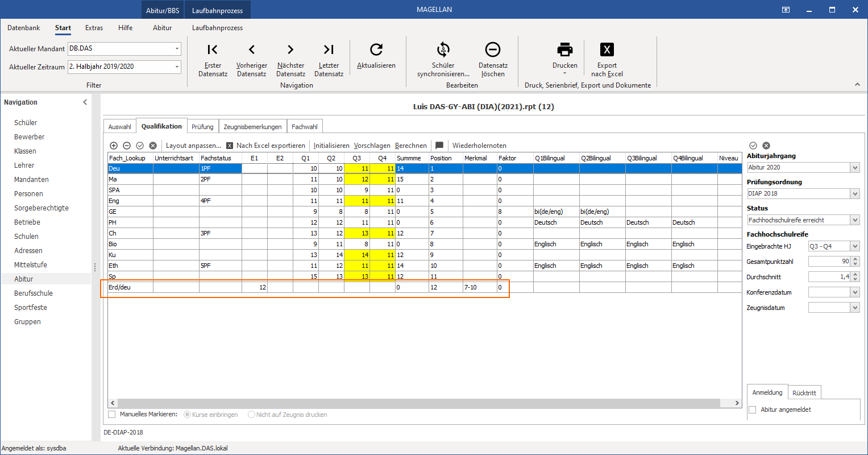Select Nicht auf Zeugnis drucken option
The image size is (868, 455).
coord(251,415)
